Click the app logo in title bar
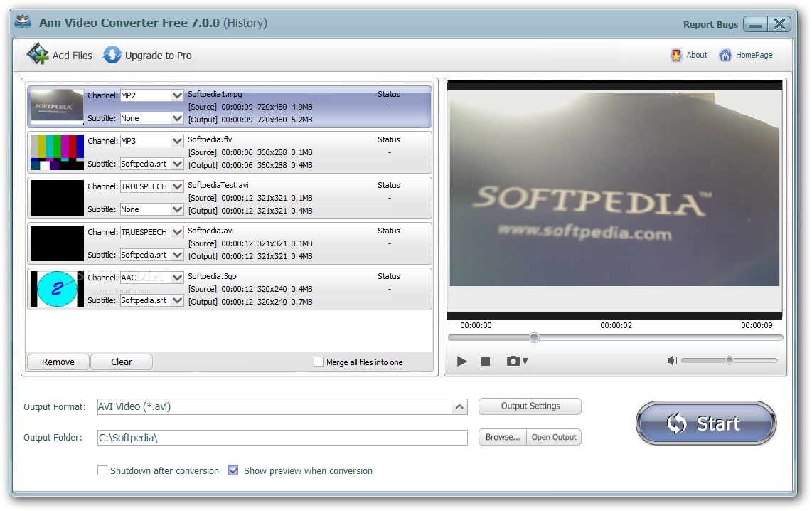This screenshot has width=812, height=511. point(23,21)
